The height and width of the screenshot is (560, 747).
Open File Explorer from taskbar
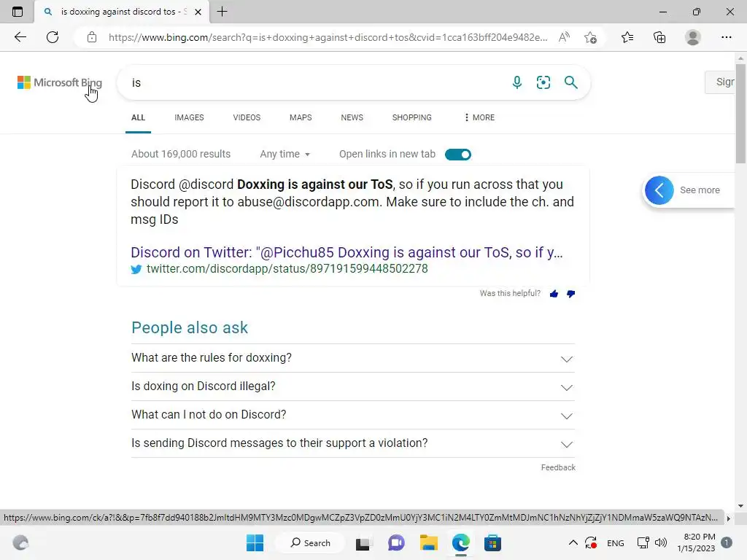point(428,542)
